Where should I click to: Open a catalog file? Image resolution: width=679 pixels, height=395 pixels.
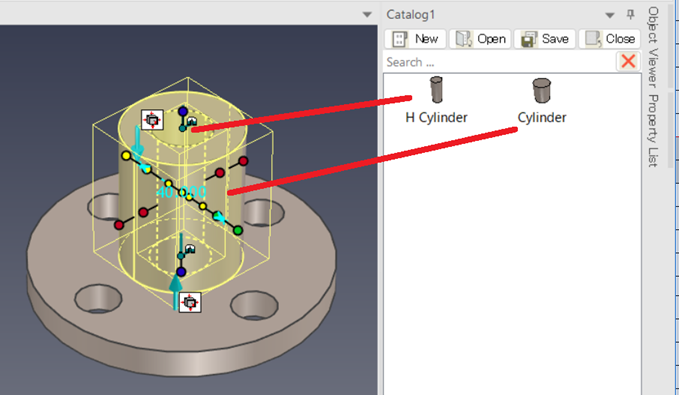(x=480, y=39)
